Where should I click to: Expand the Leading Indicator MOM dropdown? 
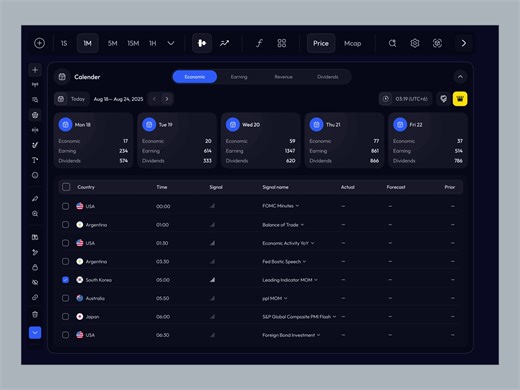pyautogui.click(x=316, y=280)
